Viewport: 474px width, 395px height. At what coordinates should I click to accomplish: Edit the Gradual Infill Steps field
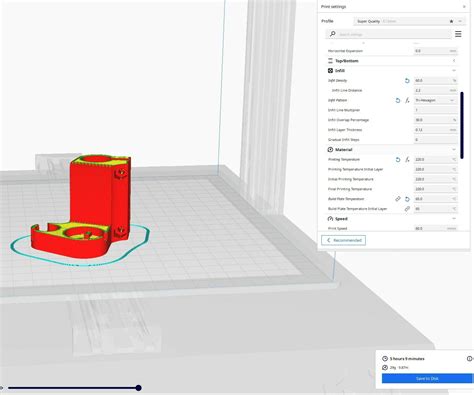[435, 140]
